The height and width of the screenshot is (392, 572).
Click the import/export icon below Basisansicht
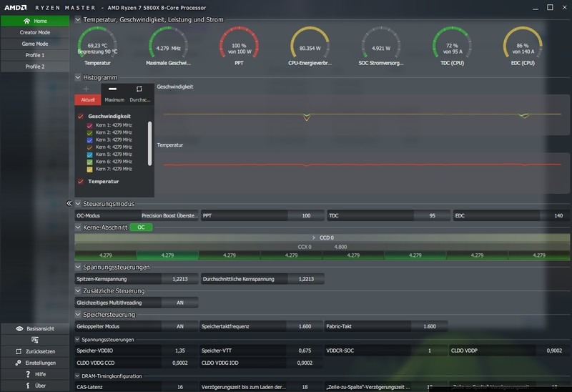[x=35, y=340]
